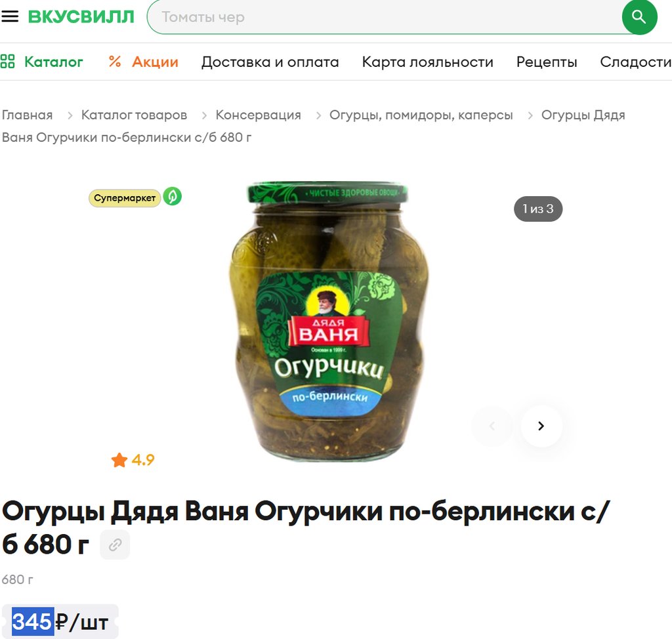Image resolution: width=672 pixels, height=639 pixels.
Task: Click the ВкусВилл logo
Action: tap(81, 17)
